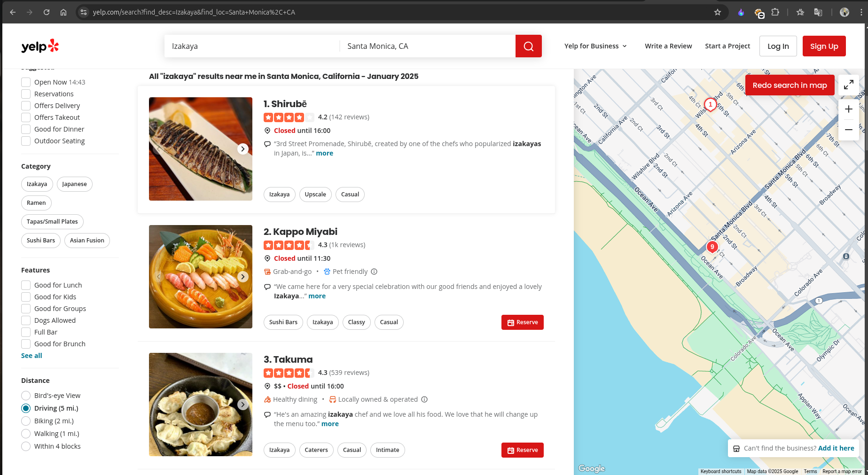Open Start a Project
Image resolution: width=868 pixels, height=475 pixels.
[x=727, y=46]
